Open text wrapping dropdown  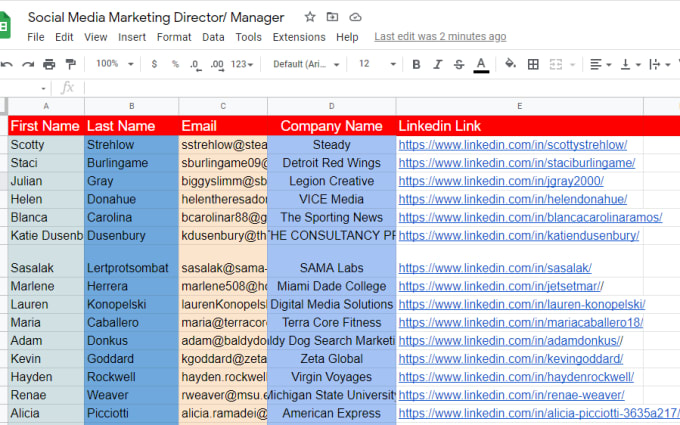660,64
